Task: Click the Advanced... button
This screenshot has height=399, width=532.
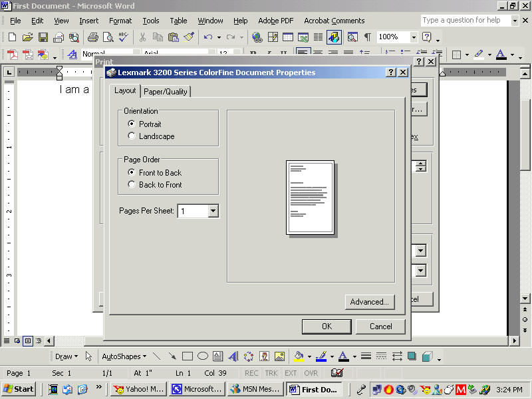Action: coord(370,302)
